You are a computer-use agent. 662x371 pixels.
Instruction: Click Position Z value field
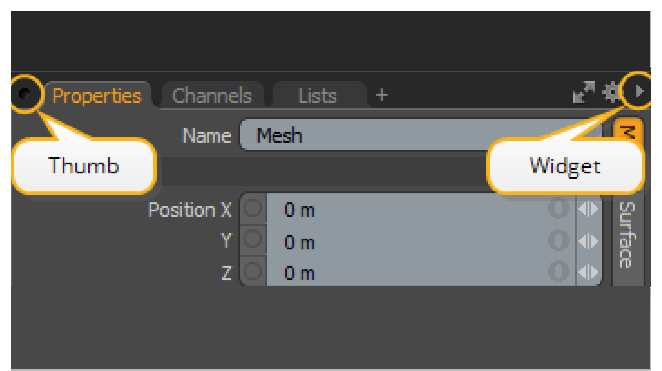coord(421,273)
